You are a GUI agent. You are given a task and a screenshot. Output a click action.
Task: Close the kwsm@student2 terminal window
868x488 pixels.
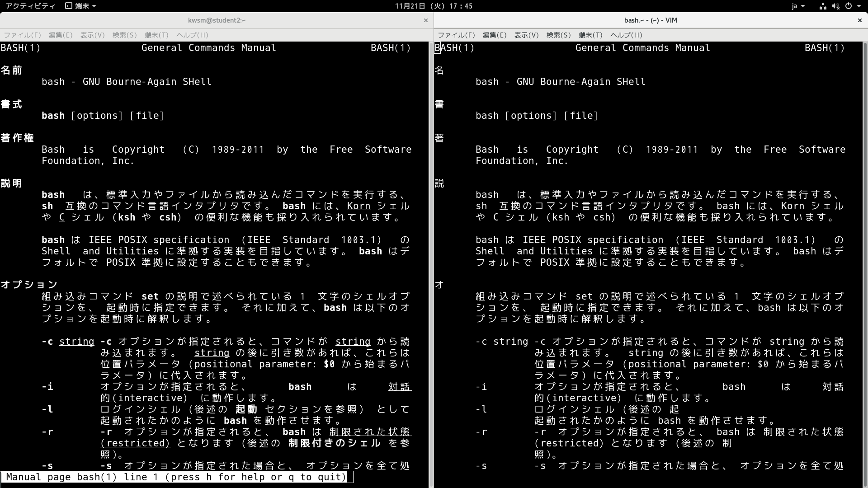425,20
